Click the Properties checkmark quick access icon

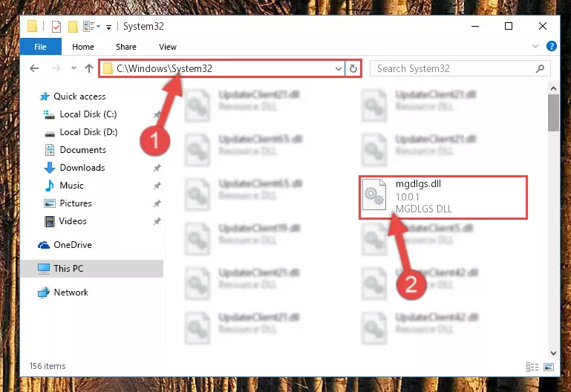click(56, 27)
